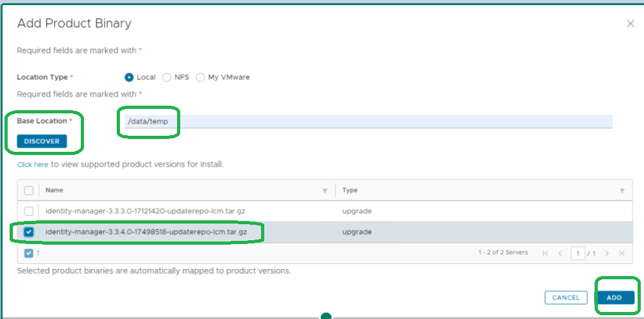Close the Add Product Binary dialog
The height and width of the screenshot is (319, 644).
630,24
